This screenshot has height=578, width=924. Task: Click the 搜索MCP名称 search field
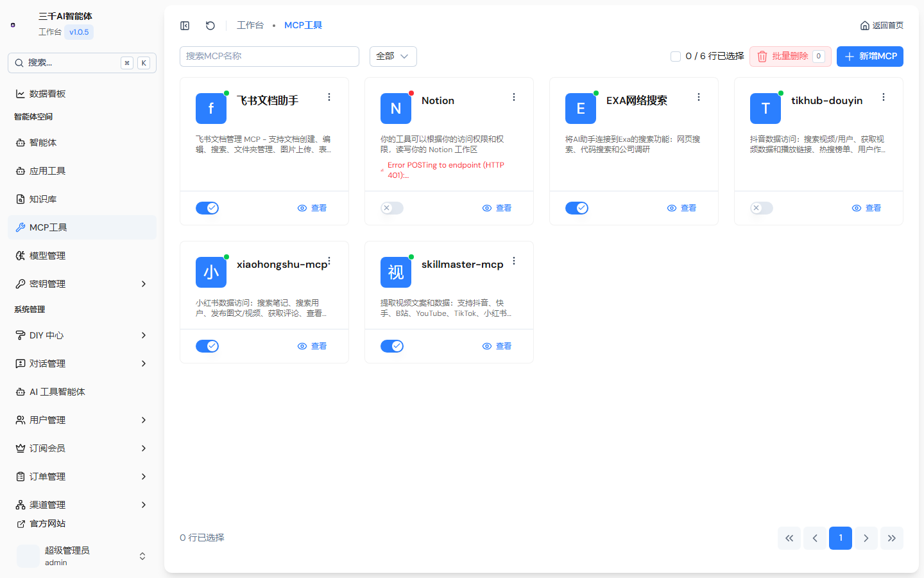tap(269, 57)
